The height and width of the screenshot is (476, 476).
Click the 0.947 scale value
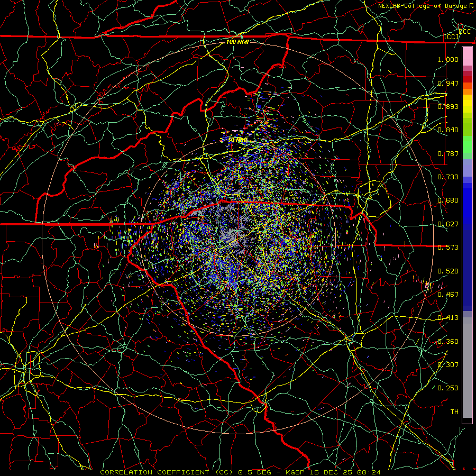[x=448, y=83]
